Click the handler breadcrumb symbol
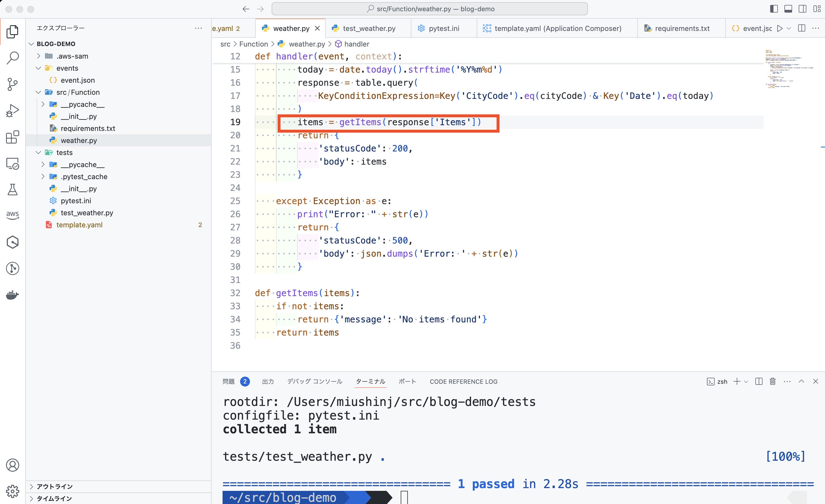The image size is (825, 504). (x=352, y=44)
